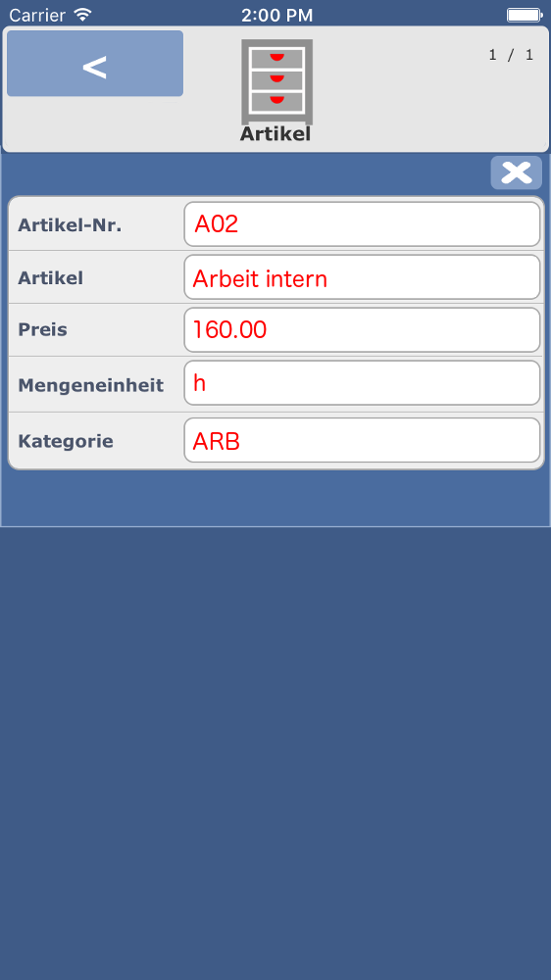Tap the battery indicator icon

[525, 15]
